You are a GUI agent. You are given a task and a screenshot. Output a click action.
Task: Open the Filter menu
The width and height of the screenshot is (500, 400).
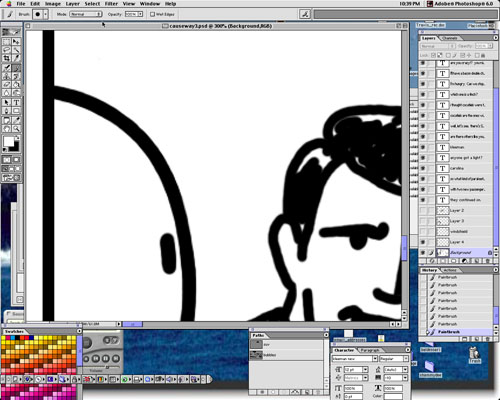(111, 4)
